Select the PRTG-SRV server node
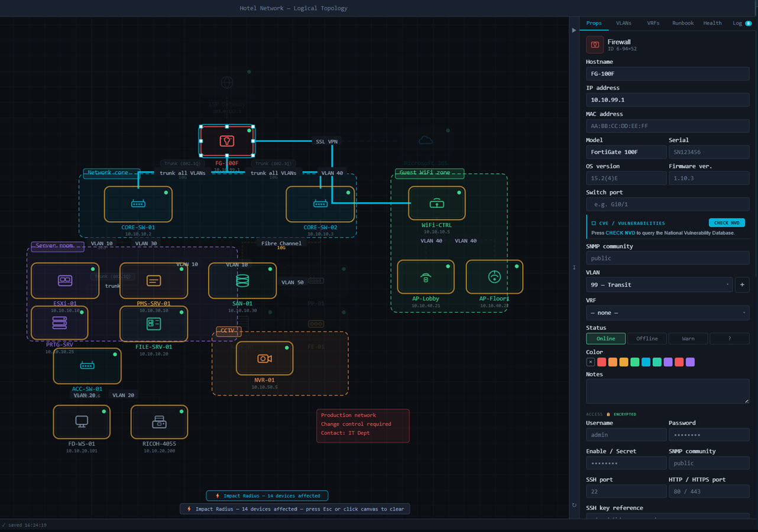 [x=60, y=323]
